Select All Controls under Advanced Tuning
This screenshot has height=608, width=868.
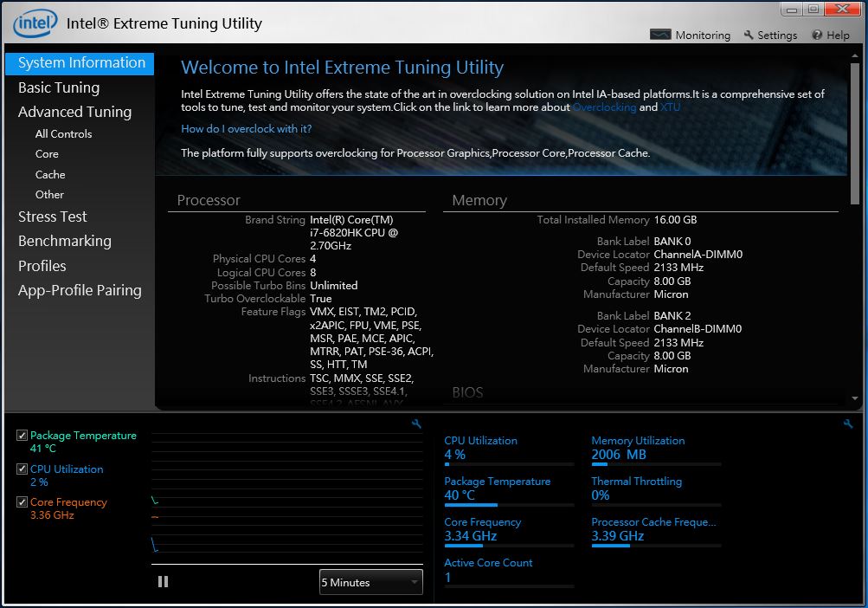tap(64, 133)
